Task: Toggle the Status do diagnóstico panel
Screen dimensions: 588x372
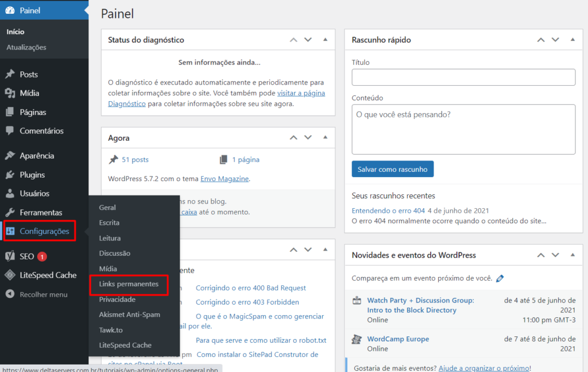Action: 325,40
